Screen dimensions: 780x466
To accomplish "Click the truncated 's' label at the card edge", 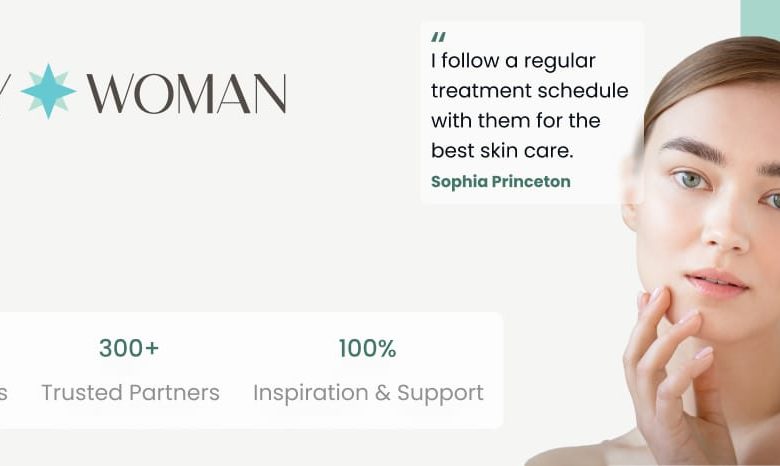I will (x=3, y=393).
